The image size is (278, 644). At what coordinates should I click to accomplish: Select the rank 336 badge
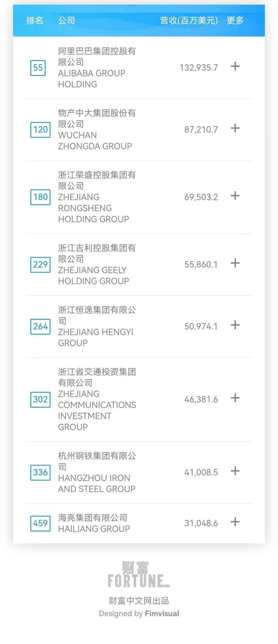coord(40,472)
